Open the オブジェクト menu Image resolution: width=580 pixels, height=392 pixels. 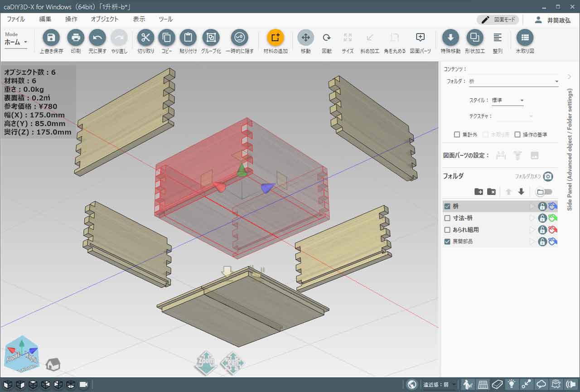104,19
